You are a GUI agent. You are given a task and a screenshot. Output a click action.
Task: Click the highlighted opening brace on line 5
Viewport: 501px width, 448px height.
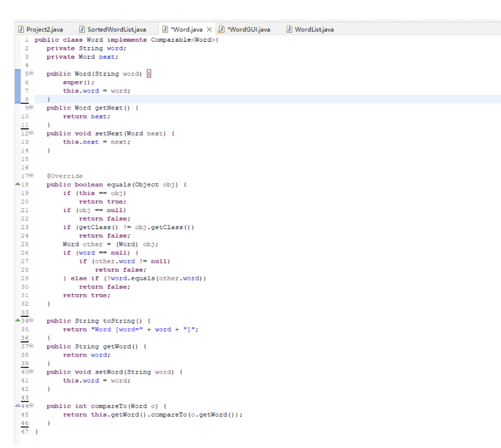click(x=149, y=74)
